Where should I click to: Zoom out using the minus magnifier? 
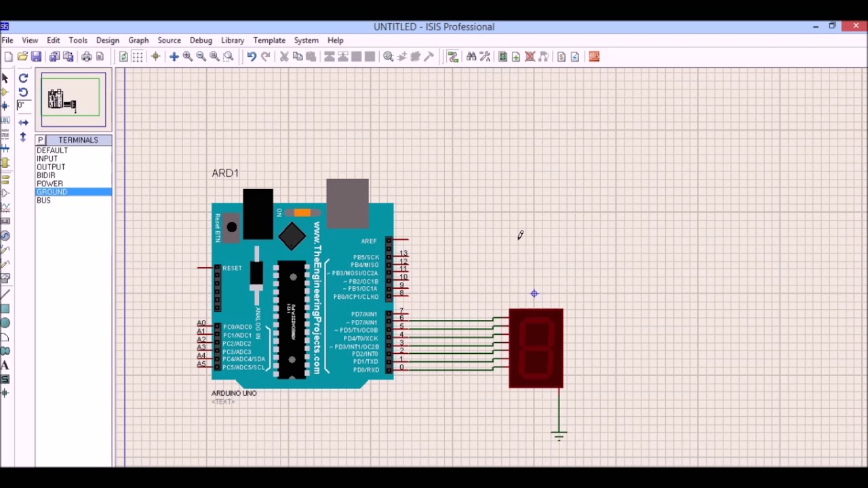pos(201,57)
